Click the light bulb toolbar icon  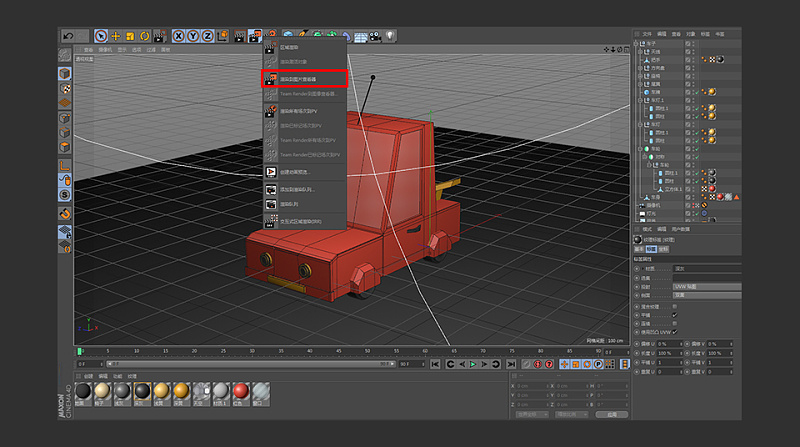pyautogui.click(x=390, y=36)
